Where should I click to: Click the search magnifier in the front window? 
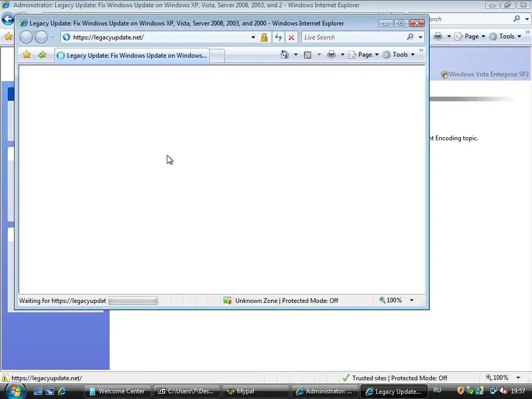[410, 37]
